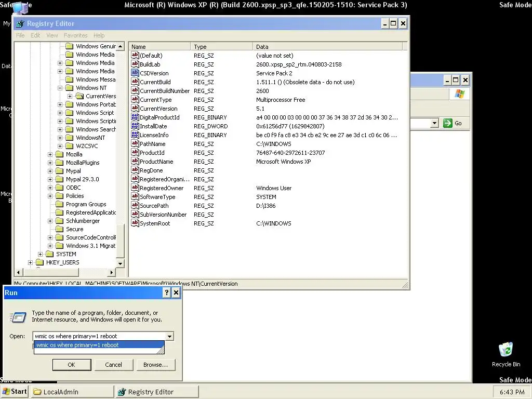532x399 pixels.
Task: Select the BuildLab string value icon
Action: tap(135, 64)
